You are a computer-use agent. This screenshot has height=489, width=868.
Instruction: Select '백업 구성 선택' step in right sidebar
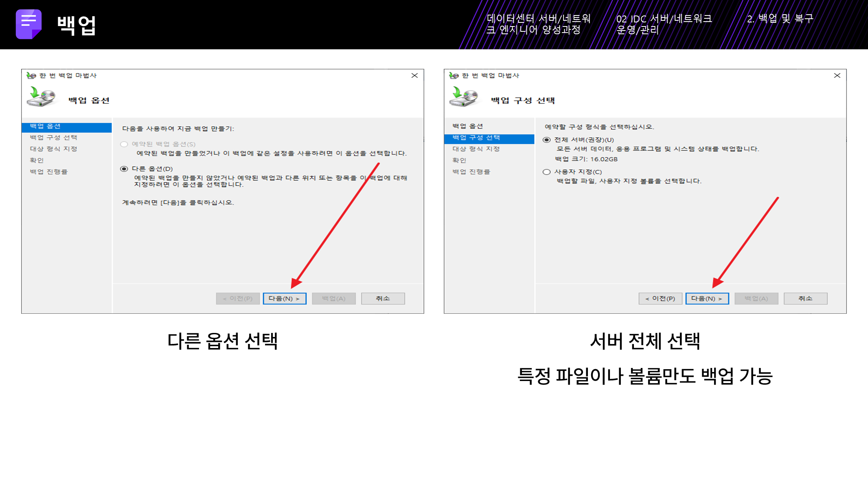[476, 138]
